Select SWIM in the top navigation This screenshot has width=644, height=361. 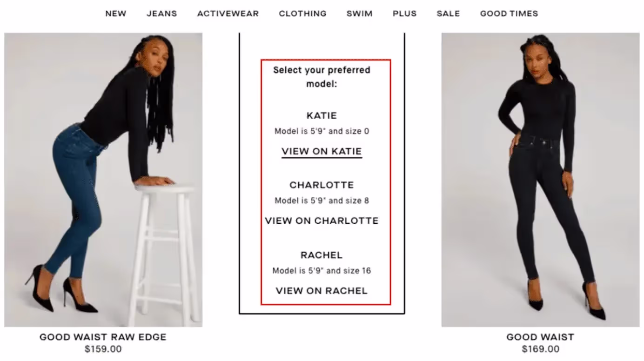359,13
